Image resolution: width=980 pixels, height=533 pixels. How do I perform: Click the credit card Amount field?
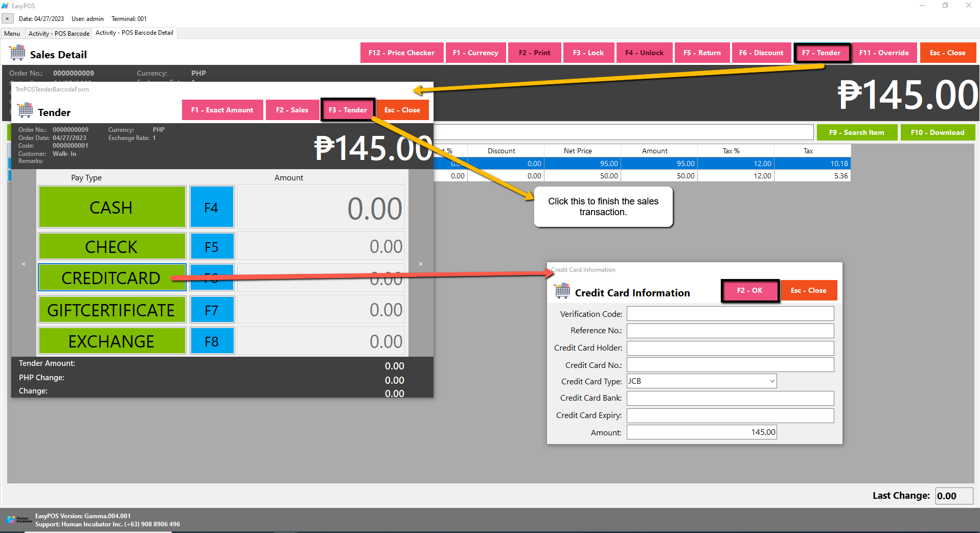tap(702, 432)
